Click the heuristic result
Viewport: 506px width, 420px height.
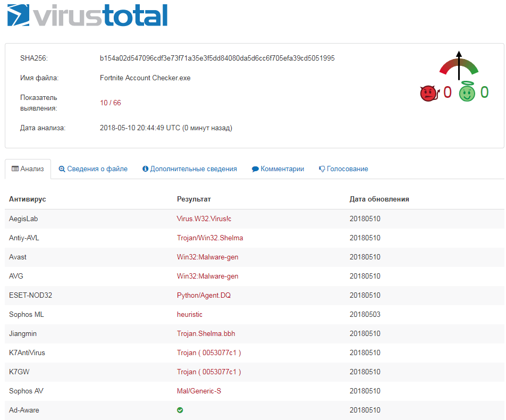click(x=189, y=314)
